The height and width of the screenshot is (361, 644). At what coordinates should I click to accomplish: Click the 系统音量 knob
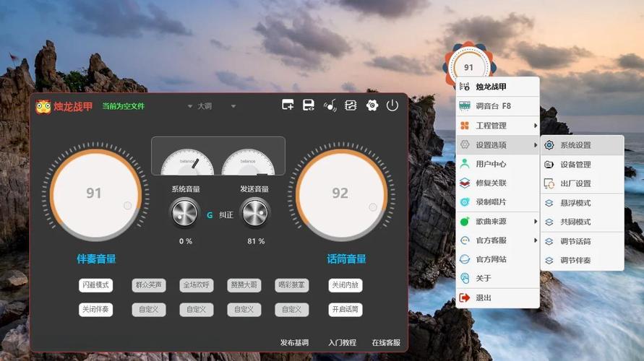coord(184,213)
